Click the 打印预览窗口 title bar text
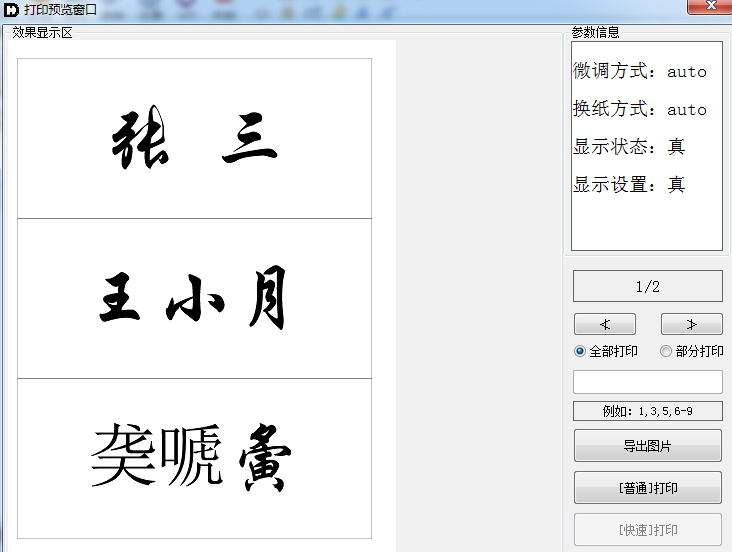 [x=60, y=9]
